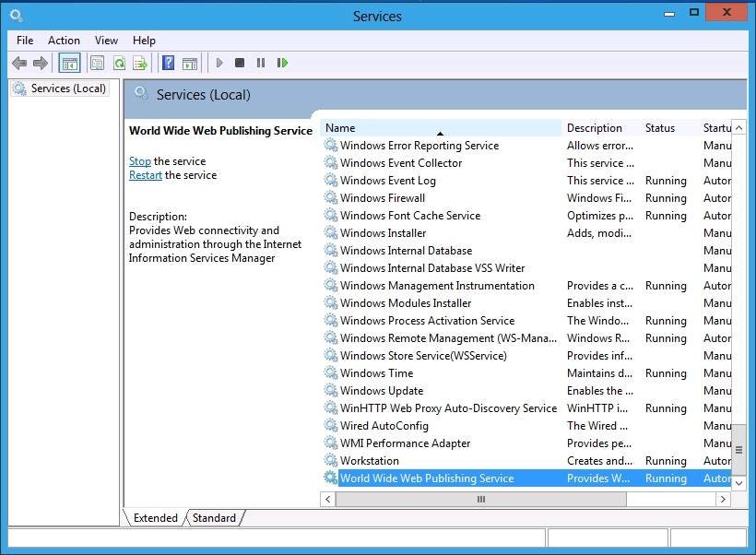The image size is (756, 555).
Task: Click gear icon beside Windows Update
Action: click(x=331, y=391)
